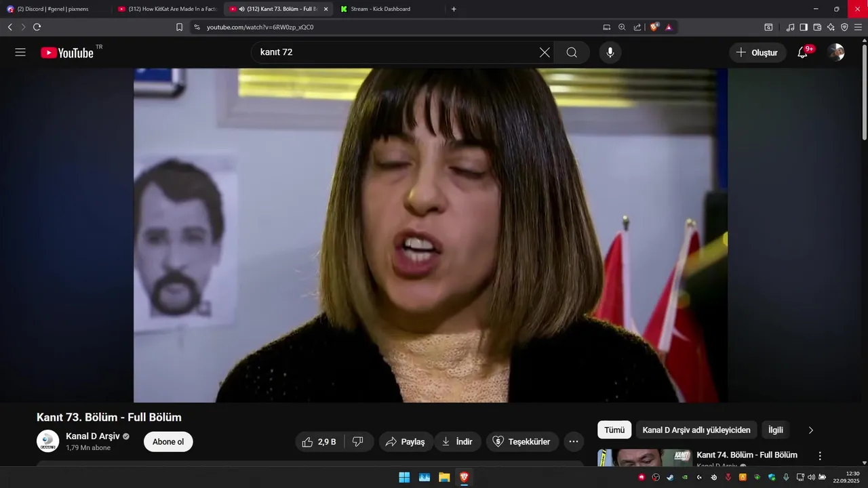868x488 pixels.
Task: Open Oluştur create menu
Action: click(757, 52)
